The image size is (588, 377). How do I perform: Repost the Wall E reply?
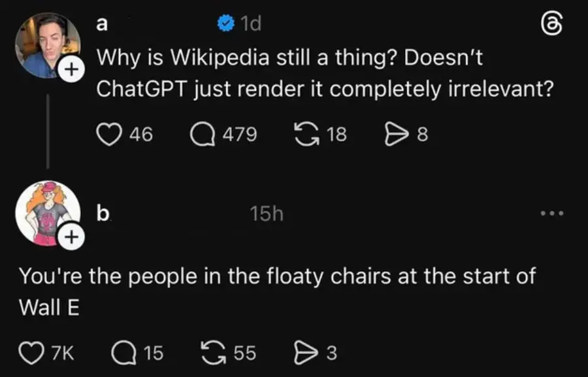(x=217, y=353)
